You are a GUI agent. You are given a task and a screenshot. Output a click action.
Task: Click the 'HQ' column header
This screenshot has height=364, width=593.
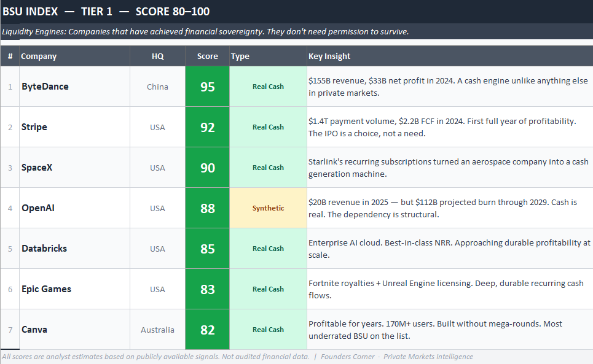pyautogui.click(x=158, y=56)
